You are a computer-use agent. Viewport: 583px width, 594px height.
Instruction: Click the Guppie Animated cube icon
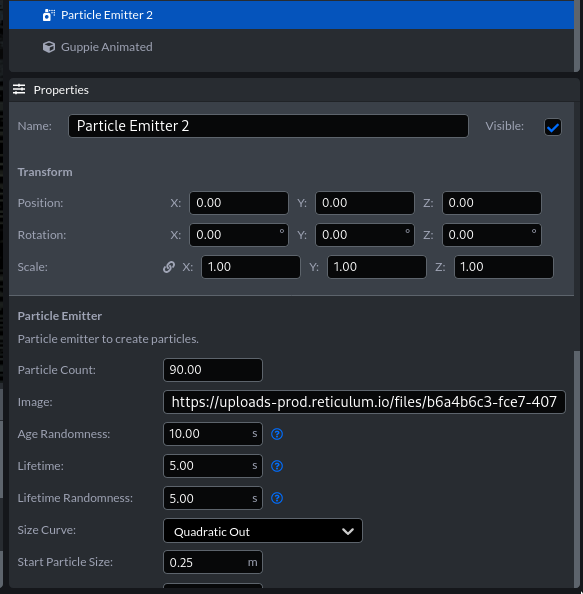click(49, 47)
